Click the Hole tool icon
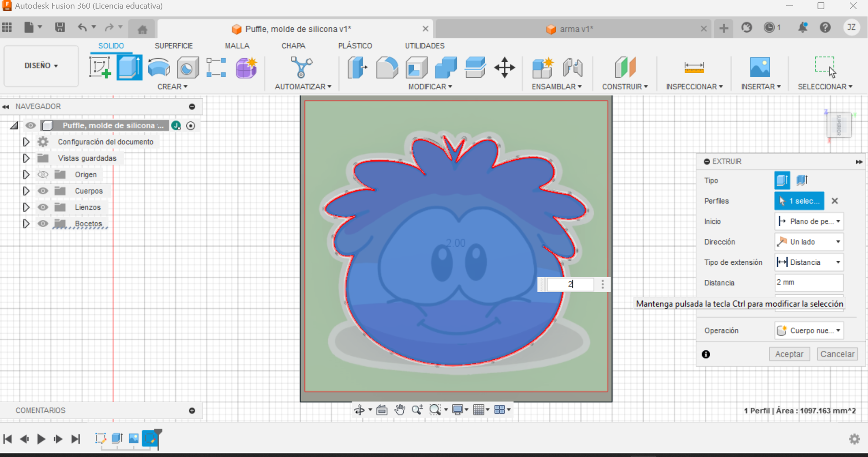868x457 pixels. pos(188,68)
